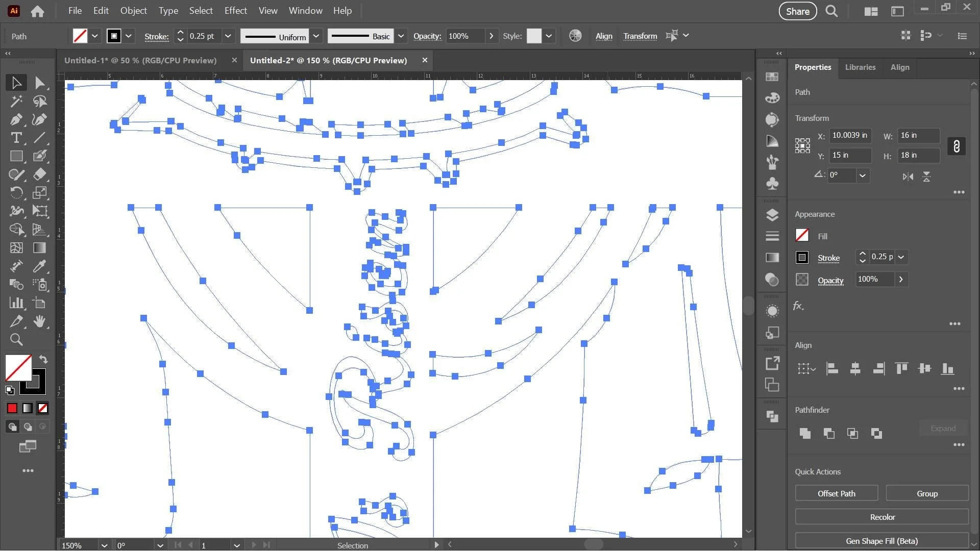Select the Eyedropper tool
This screenshot has width=980, height=551.
pos(40,266)
